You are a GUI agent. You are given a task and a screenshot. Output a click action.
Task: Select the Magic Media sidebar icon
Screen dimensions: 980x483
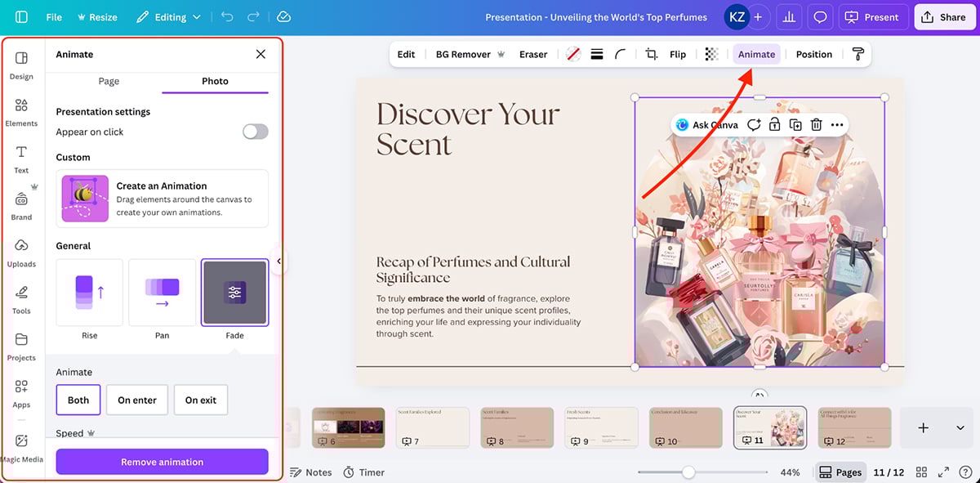[x=21, y=446]
